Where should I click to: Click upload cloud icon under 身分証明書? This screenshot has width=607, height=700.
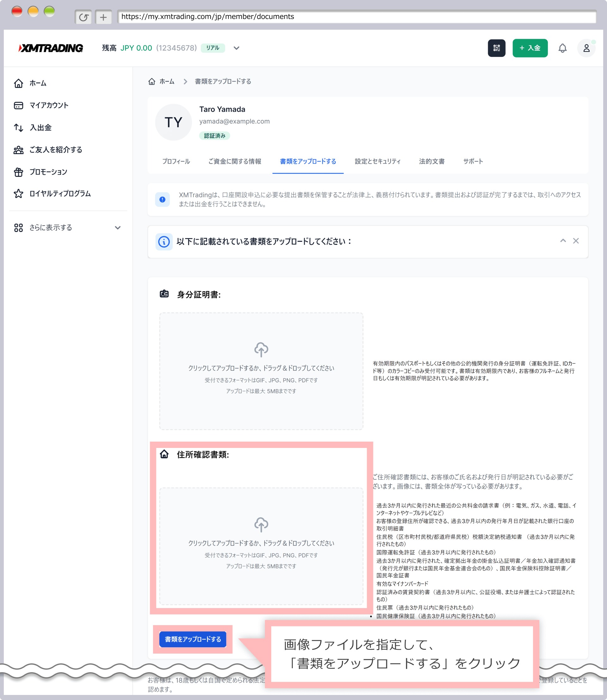(261, 349)
